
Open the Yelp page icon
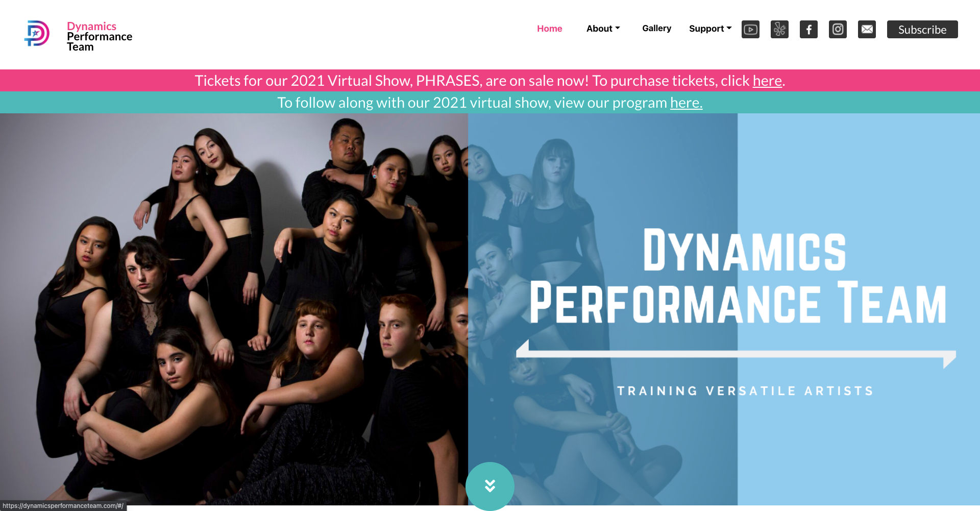[779, 30]
